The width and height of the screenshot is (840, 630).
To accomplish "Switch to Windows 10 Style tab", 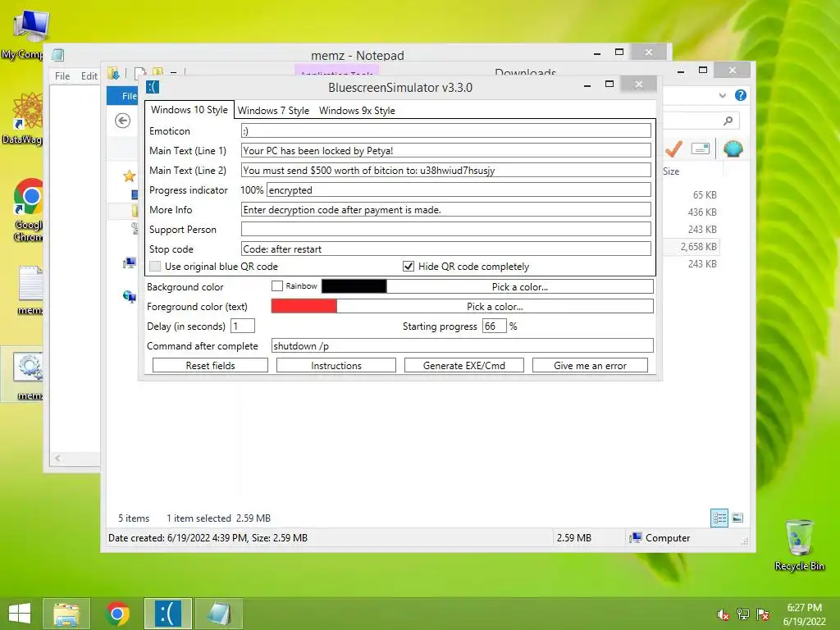I will click(189, 110).
